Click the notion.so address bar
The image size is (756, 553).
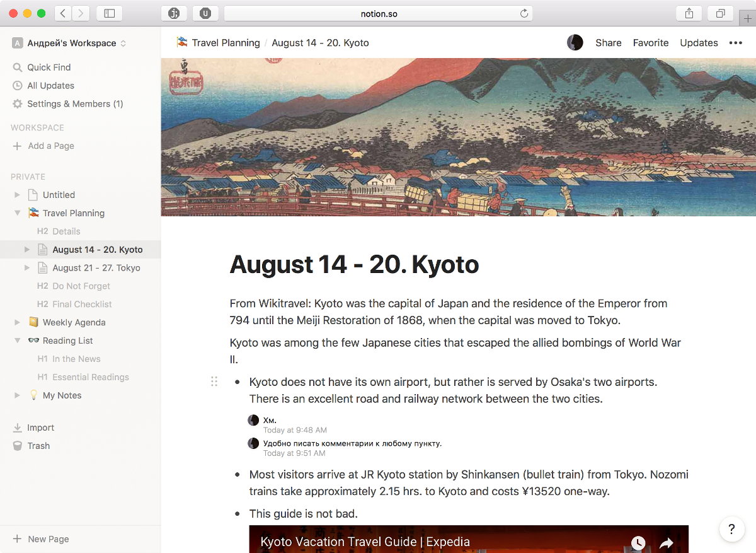click(x=379, y=13)
